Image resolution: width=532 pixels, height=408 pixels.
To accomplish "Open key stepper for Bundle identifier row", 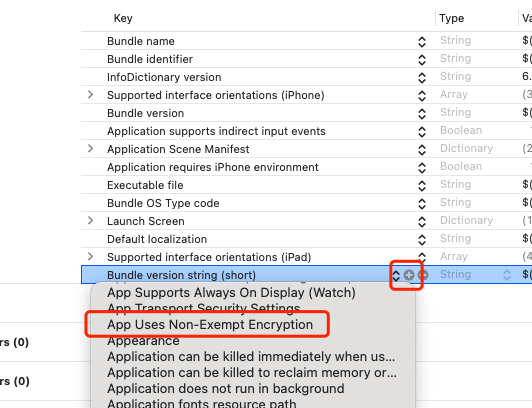I will coord(422,60).
